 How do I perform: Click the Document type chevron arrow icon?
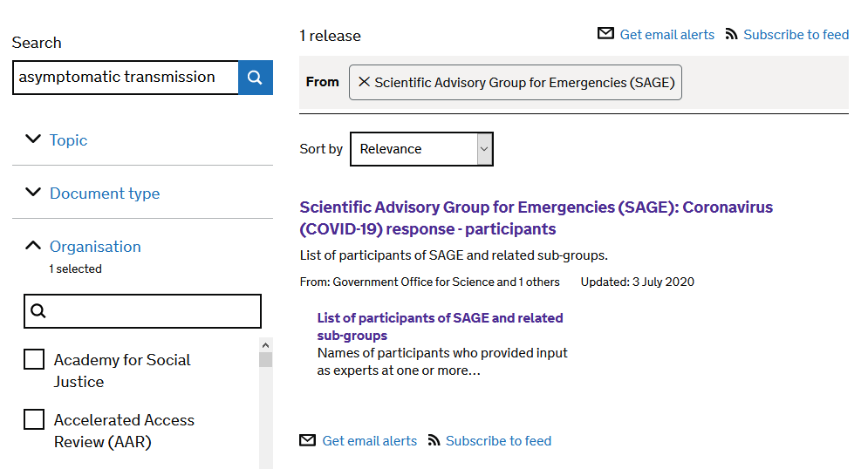pyautogui.click(x=33, y=192)
